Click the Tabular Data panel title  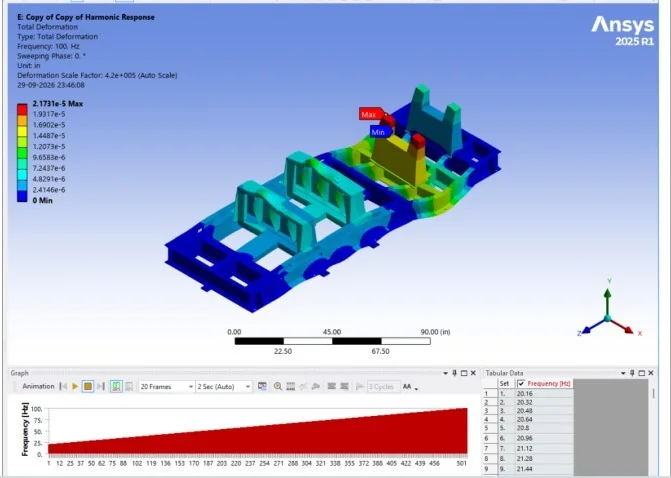click(x=504, y=373)
